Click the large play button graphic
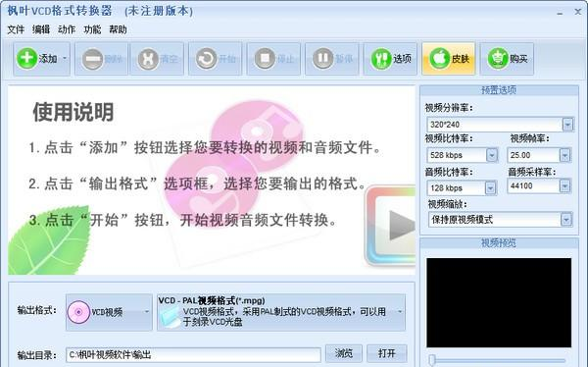Screen dimensions: 588x367 pos(391,226)
